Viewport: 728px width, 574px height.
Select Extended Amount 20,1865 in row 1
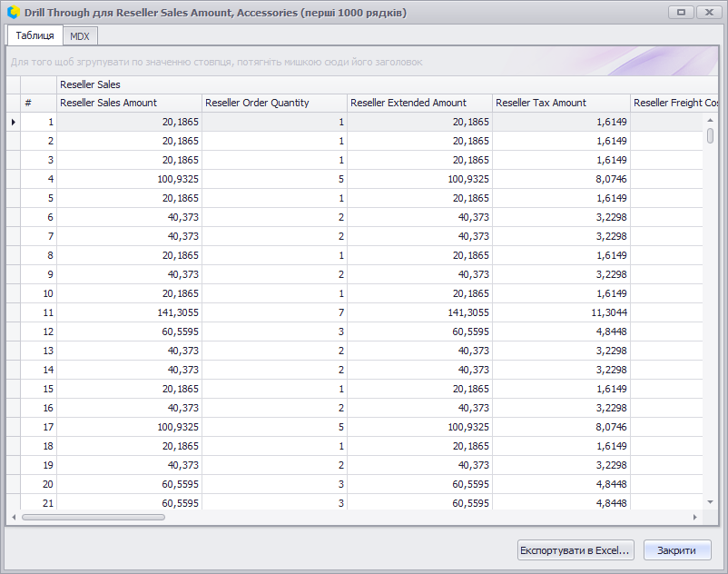click(419, 122)
